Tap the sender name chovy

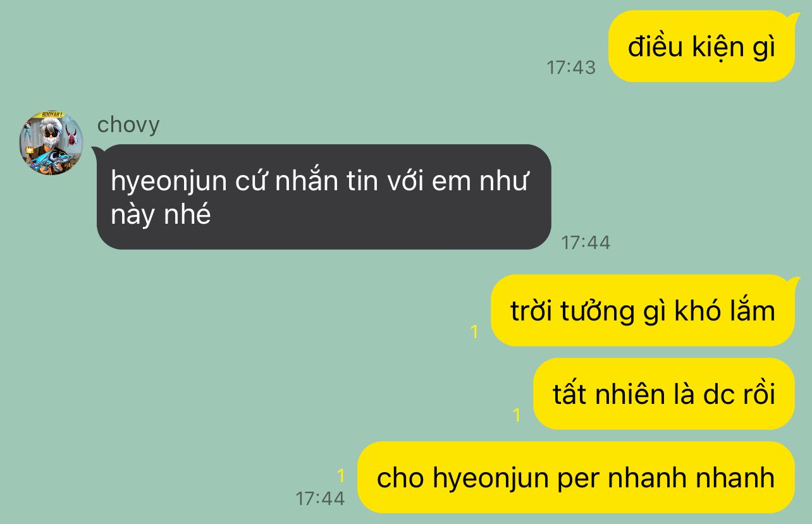tap(128, 125)
